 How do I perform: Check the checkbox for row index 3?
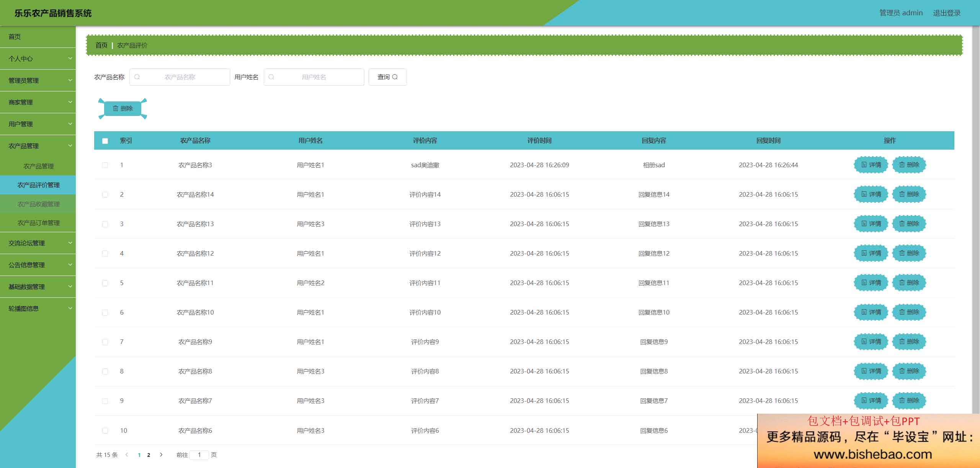105,224
